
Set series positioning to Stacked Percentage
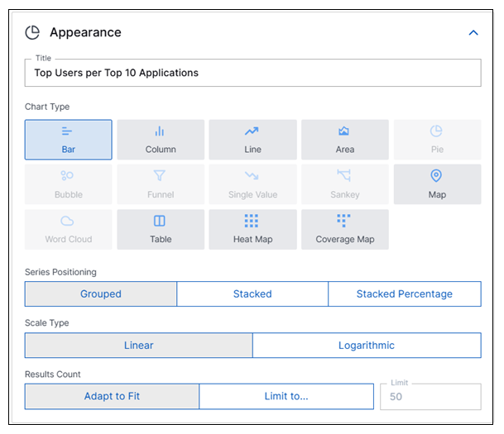pos(405,294)
